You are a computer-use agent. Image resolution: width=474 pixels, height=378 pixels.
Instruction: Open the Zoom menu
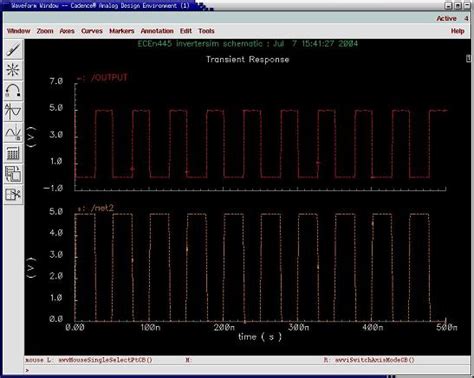45,31
